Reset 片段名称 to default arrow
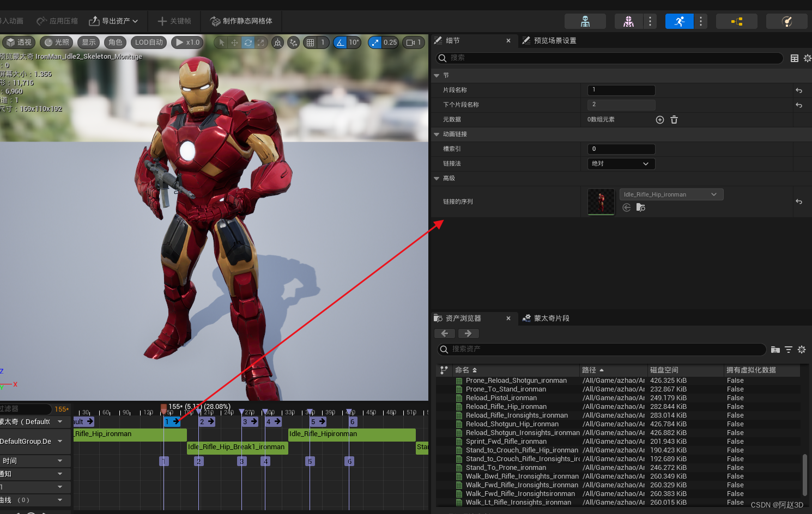Image resolution: width=812 pixels, height=514 pixels. coord(799,90)
